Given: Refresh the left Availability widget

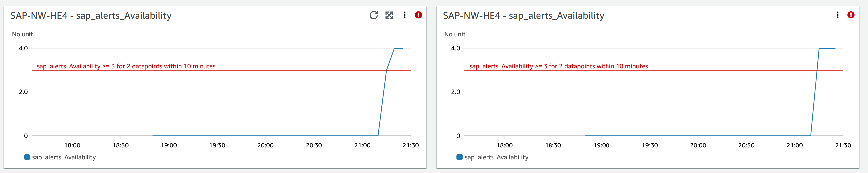Looking at the screenshot, I should (373, 15).
